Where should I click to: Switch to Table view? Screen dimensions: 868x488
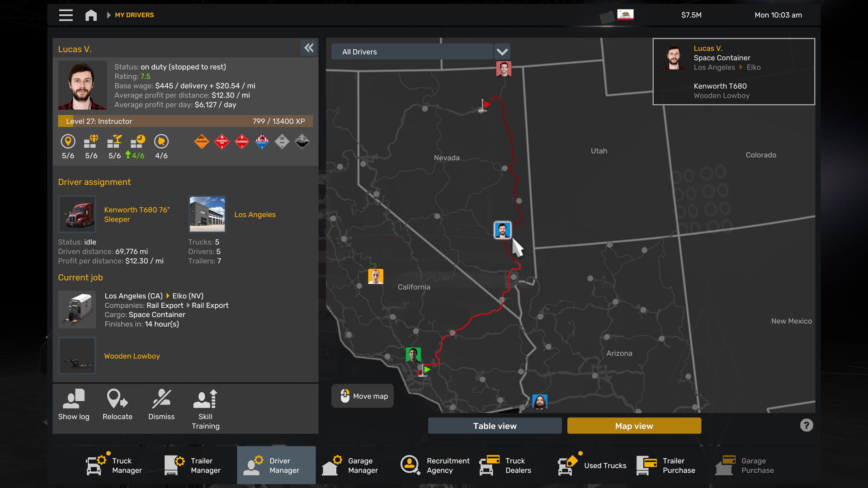[x=495, y=426]
